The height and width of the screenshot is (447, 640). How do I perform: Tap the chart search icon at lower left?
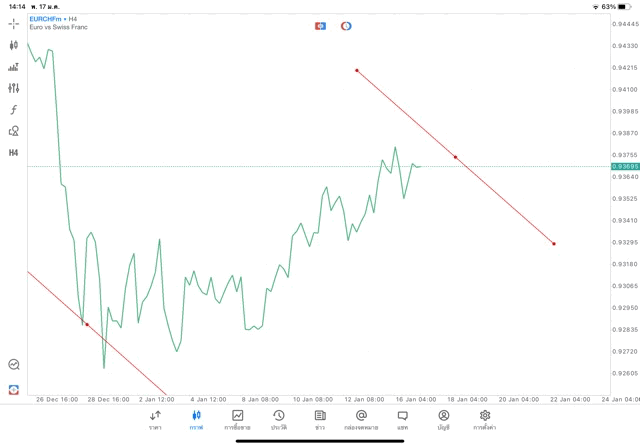(13, 365)
